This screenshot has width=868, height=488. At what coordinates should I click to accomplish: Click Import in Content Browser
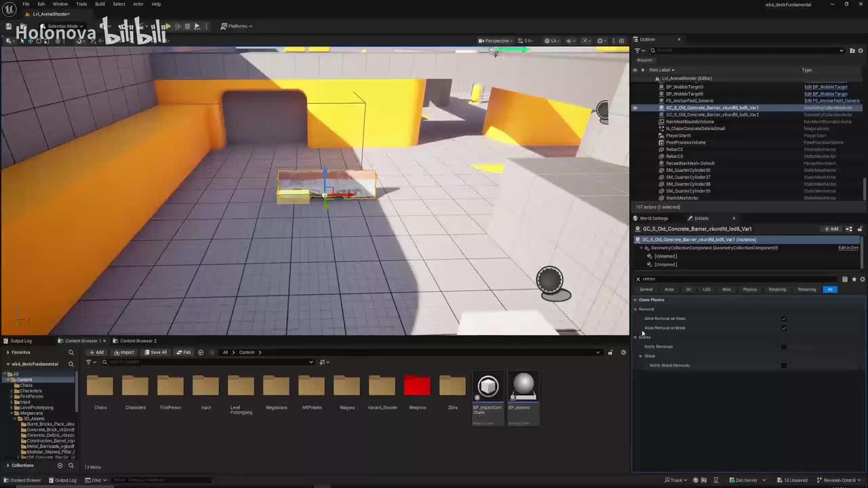pos(124,352)
